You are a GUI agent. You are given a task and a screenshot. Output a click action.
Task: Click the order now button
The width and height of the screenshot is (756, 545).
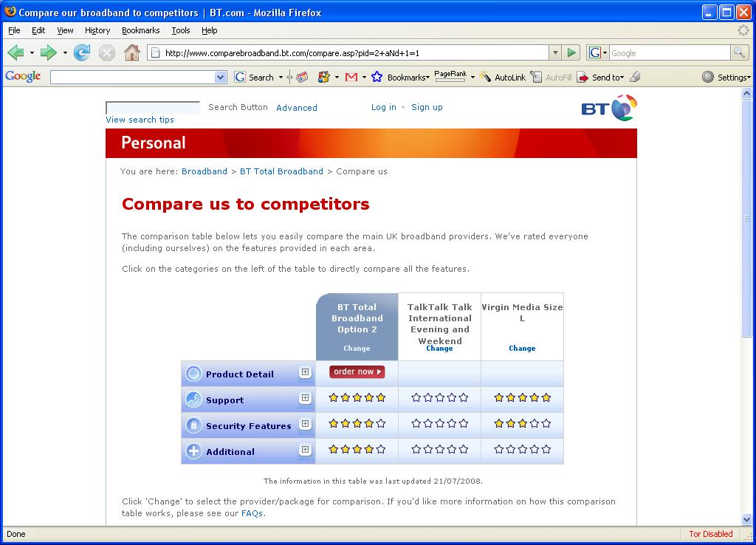[x=357, y=371]
